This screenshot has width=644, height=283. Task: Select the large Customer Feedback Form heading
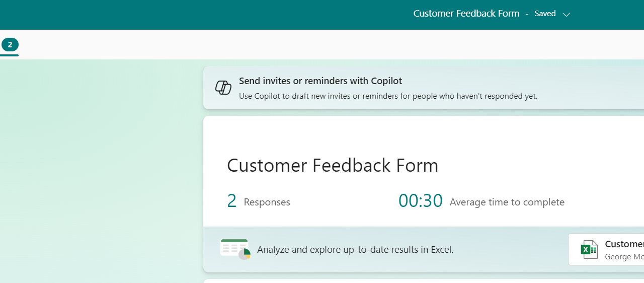coord(333,165)
